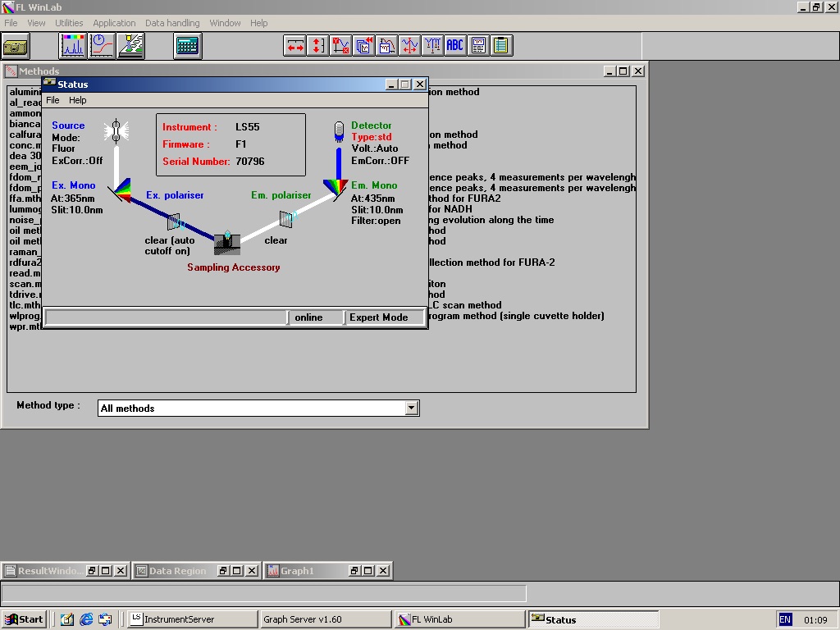The height and width of the screenshot is (630, 840).
Task: Restore the minimized Graph1 window
Action: click(355, 571)
